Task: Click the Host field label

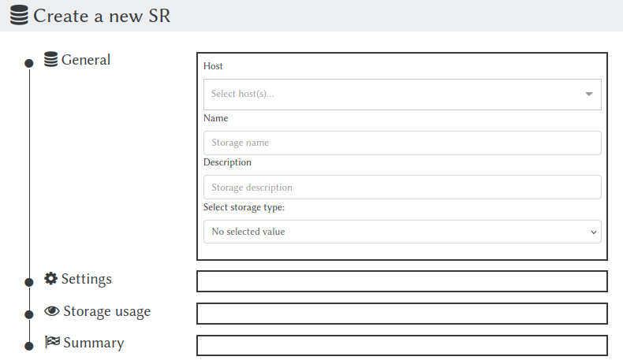Action: [x=213, y=66]
